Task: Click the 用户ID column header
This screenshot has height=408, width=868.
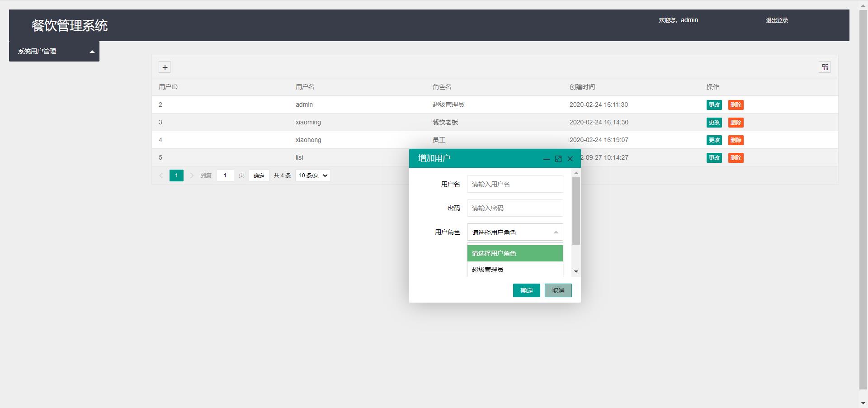Action: coord(168,87)
